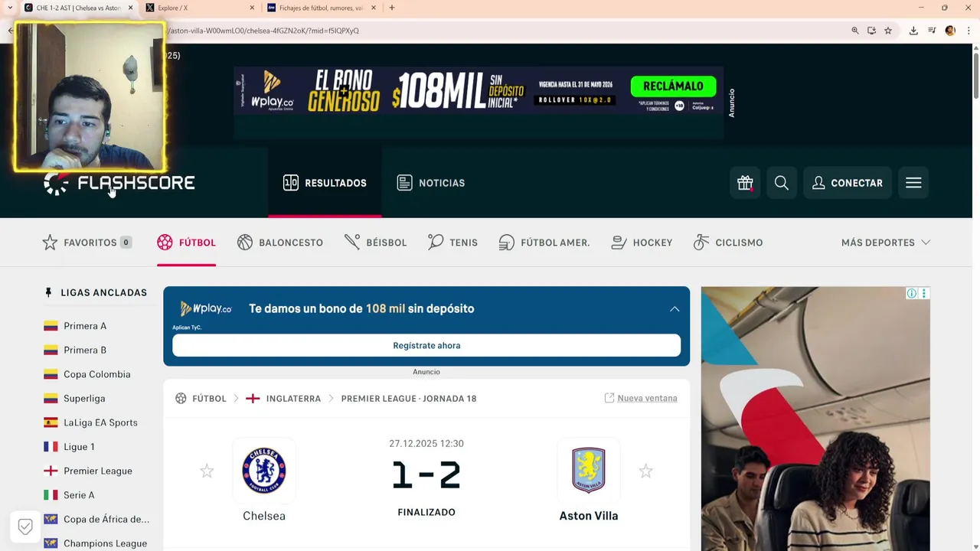This screenshot has width=980, height=551.
Task: Open match in Nueva ventana link
Action: coord(641,398)
